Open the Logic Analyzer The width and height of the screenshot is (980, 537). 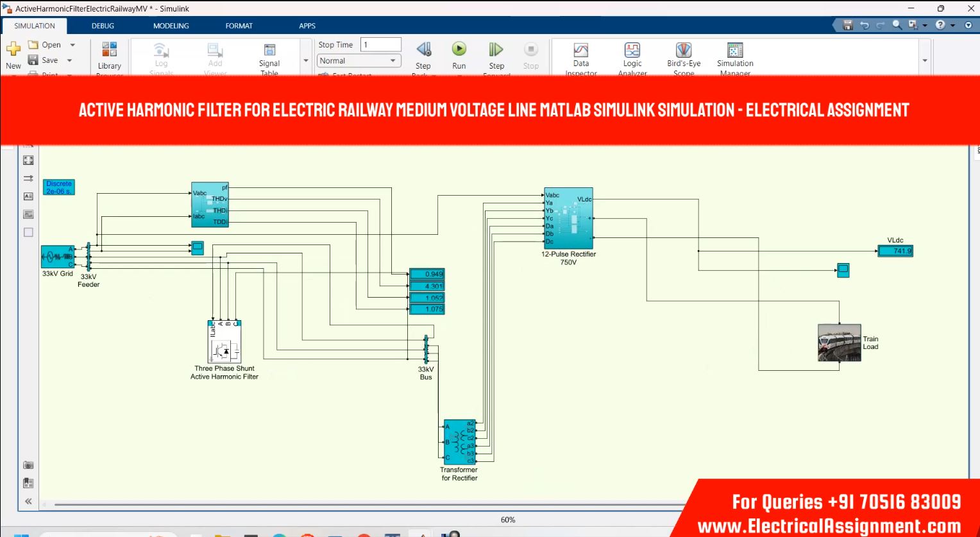pyautogui.click(x=632, y=58)
